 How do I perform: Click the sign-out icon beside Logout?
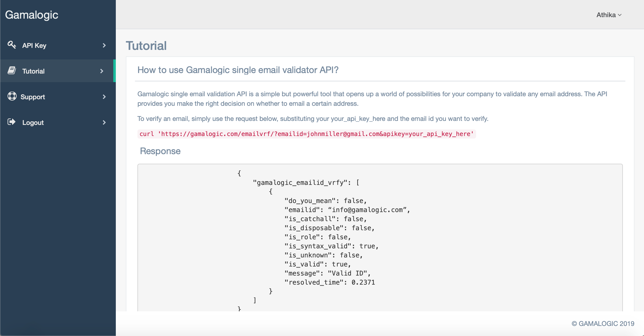pyautogui.click(x=12, y=122)
